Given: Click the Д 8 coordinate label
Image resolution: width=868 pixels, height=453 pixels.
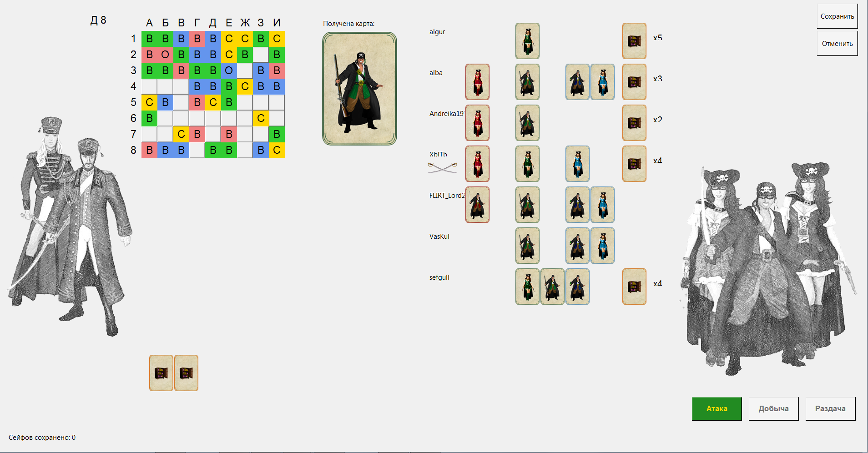Looking at the screenshot, I should click(98, 20).
